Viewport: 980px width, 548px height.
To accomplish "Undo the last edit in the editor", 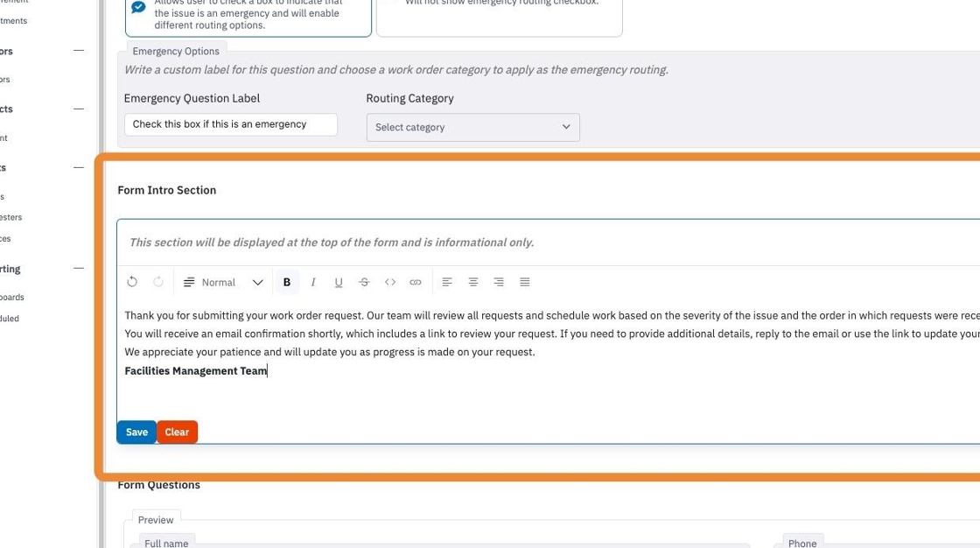I will click(132, 282).
